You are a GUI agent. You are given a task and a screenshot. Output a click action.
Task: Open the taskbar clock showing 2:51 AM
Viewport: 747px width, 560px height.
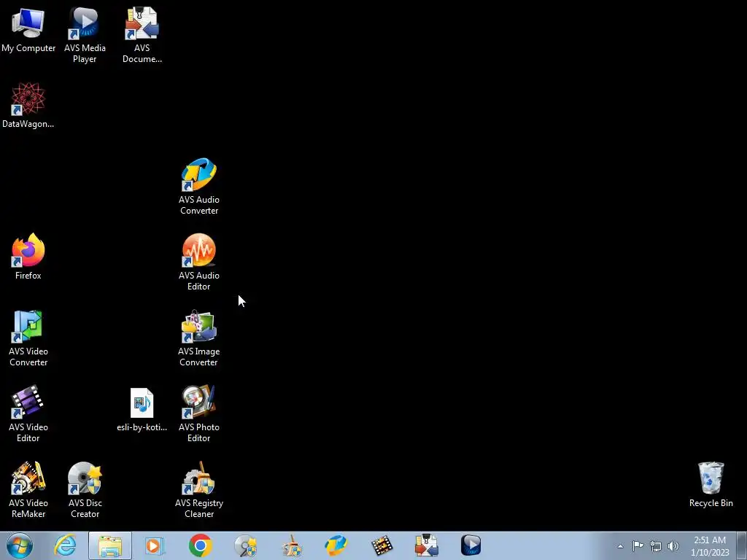coord(710,546)
